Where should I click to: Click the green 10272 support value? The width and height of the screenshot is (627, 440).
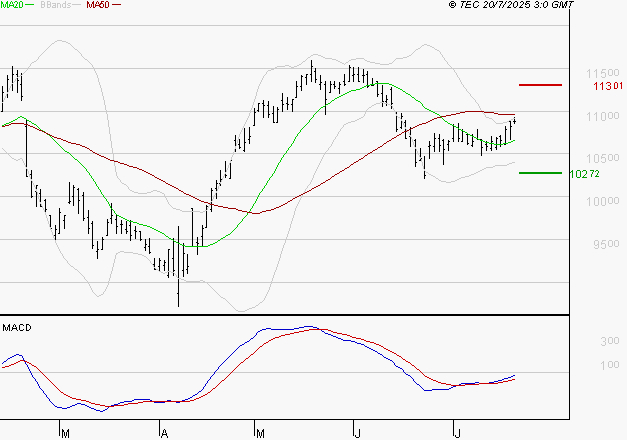click(x=584, y=174)
